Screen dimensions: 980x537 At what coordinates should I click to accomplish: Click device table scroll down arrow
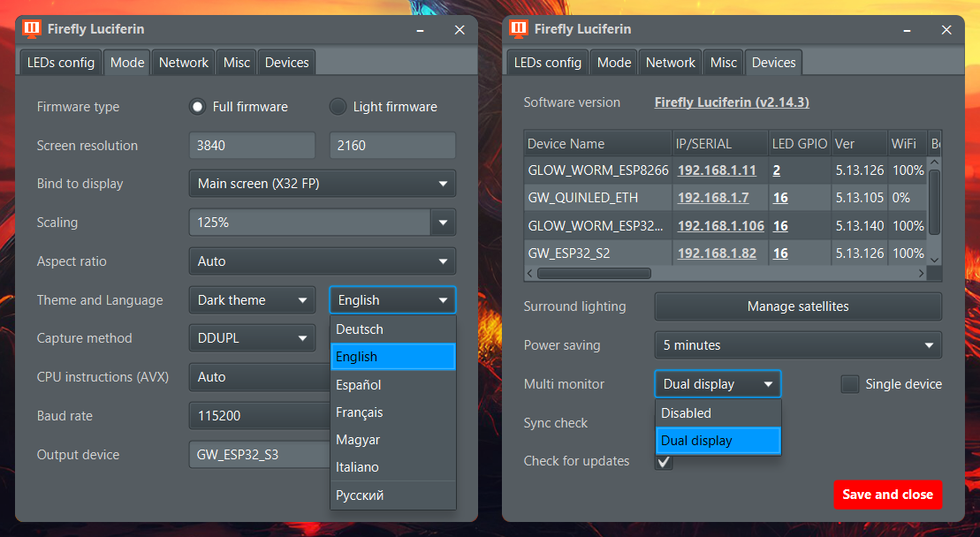tap(934, 260)
